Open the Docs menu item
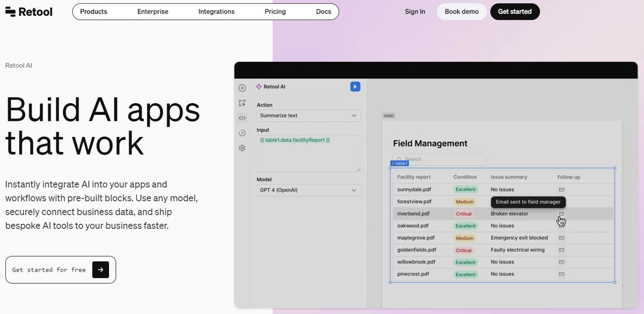This screenshot has width=644, height=314. (x=324, y=11)
